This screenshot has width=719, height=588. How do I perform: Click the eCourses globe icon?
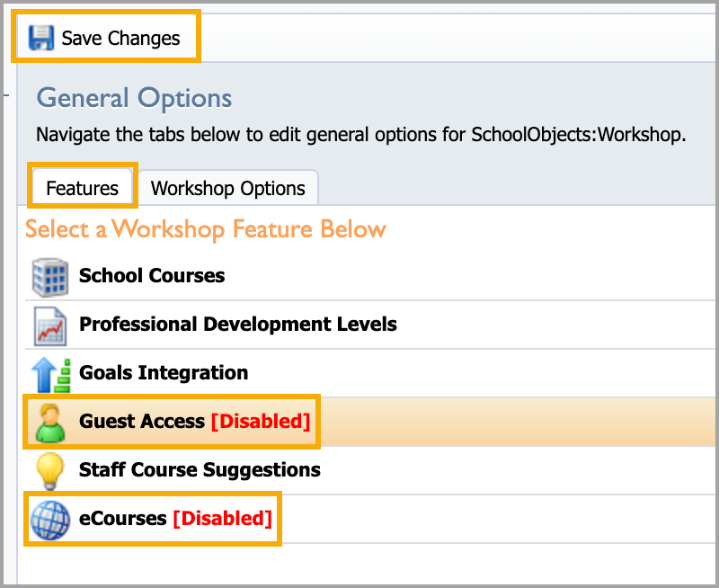click(x=50, y=519)
